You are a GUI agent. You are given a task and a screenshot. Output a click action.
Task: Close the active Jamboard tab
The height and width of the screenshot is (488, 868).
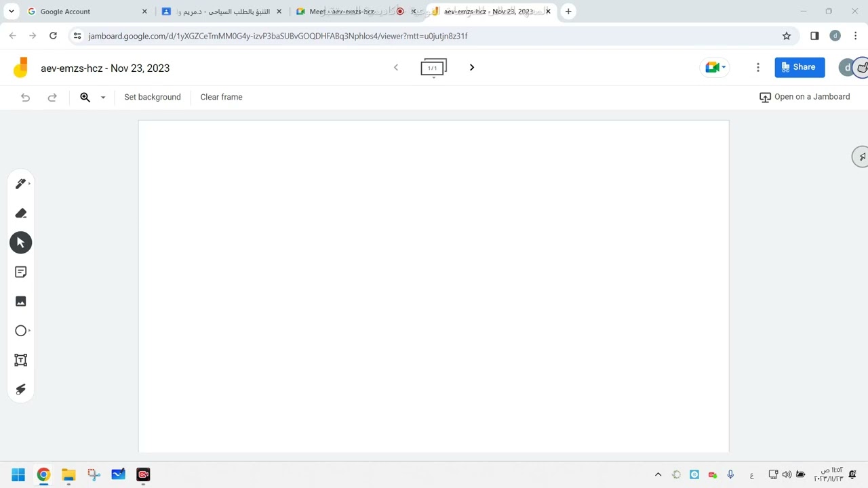pyautogui.click(x=549, y=12)
